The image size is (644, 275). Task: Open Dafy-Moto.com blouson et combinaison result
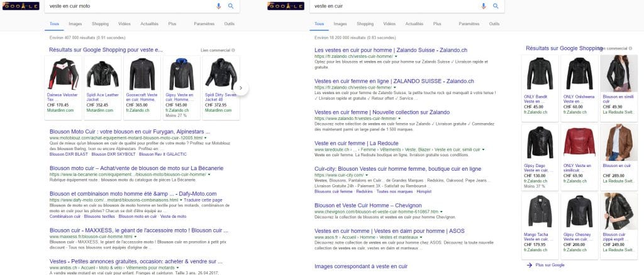(133, 193)
